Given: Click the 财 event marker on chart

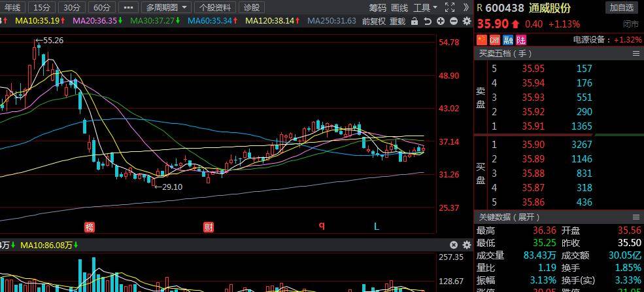Looking at the screenshot, I should (209, 227).
